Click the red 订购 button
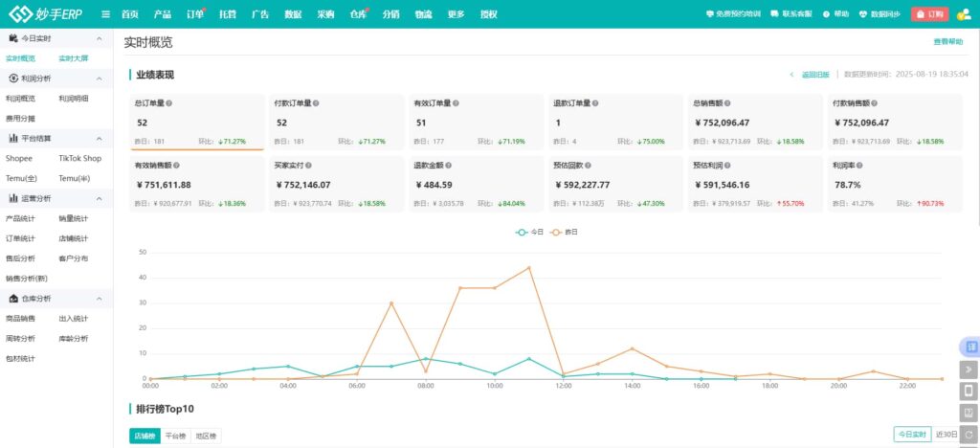The image size is (980, 448). coord(930,14)
